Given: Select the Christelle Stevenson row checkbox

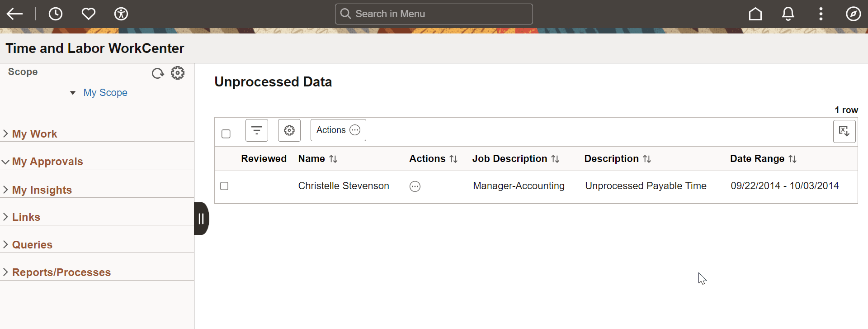Looking at the screenshot, I should (224, 186).
